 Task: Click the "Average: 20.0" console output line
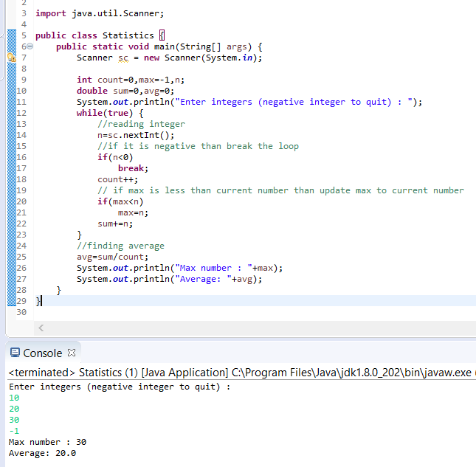[42, 453]
